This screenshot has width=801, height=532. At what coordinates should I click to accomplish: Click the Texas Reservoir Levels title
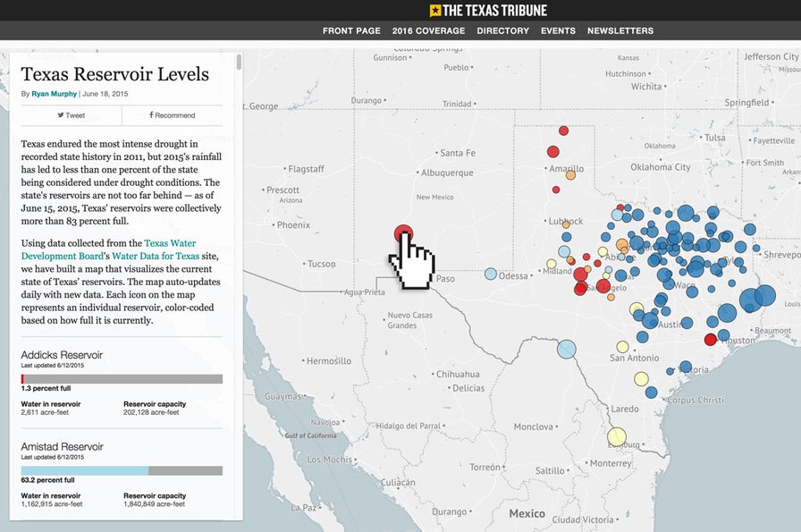pos(115,74)
